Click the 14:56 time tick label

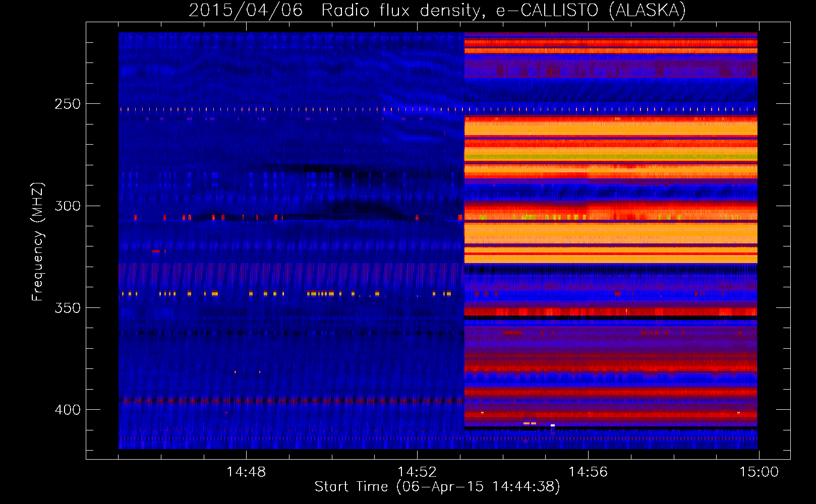(x=588, y=472)
